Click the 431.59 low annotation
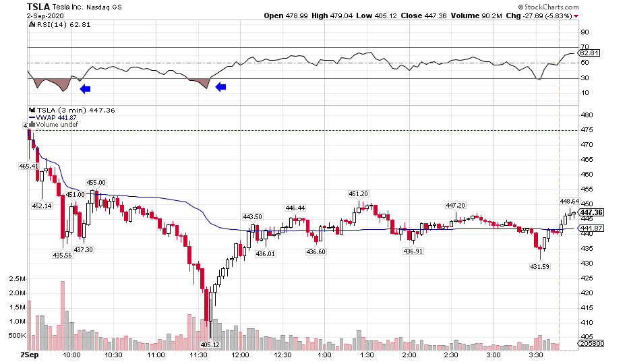 (540, 266)
